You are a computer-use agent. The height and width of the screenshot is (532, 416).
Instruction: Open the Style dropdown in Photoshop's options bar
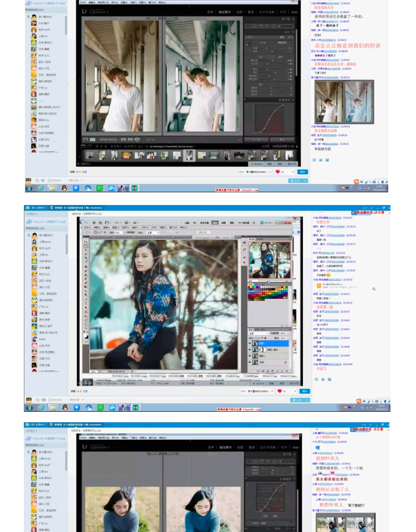pos(153,233)
